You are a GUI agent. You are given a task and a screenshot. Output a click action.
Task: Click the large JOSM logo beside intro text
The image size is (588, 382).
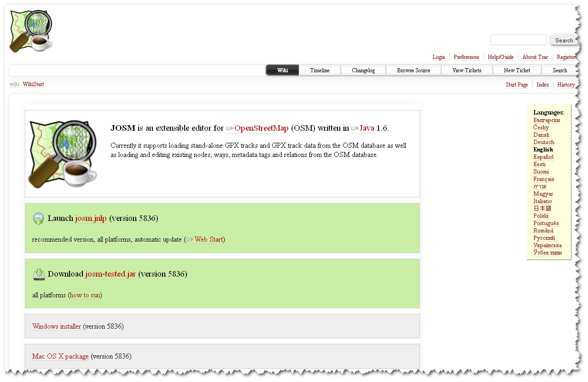(63, 153)
